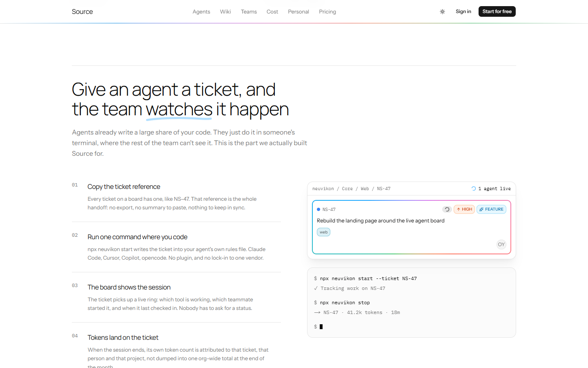Go to the Pricing nav link
The image size is (588, 368).
327,11
